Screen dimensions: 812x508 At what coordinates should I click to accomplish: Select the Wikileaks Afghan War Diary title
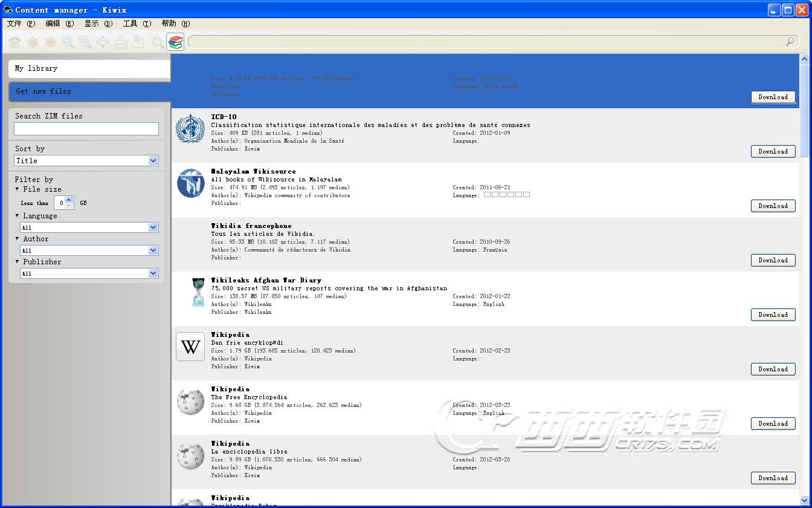pos(266,280)
